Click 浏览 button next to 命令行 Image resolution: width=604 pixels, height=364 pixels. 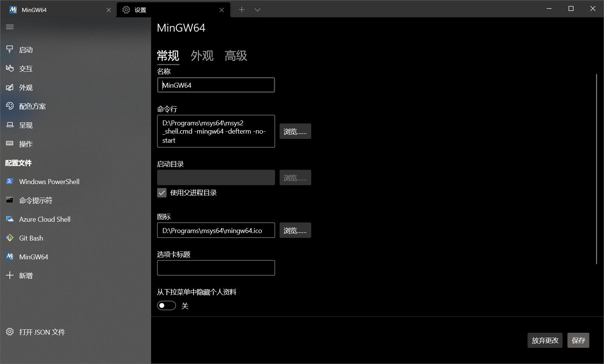295,131
